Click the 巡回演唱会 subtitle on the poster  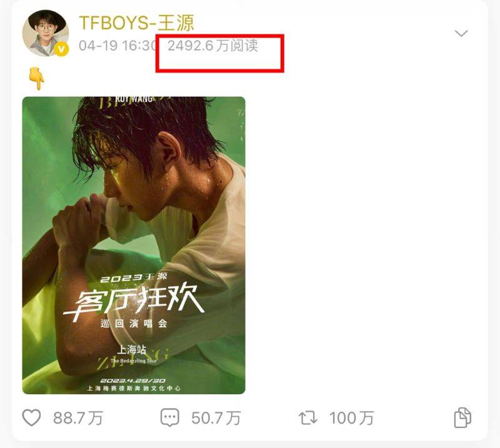tap(134, 324)
